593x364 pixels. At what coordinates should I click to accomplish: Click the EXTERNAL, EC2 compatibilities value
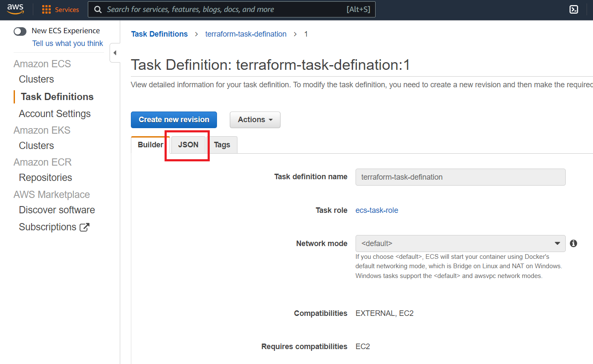[385, 313]
